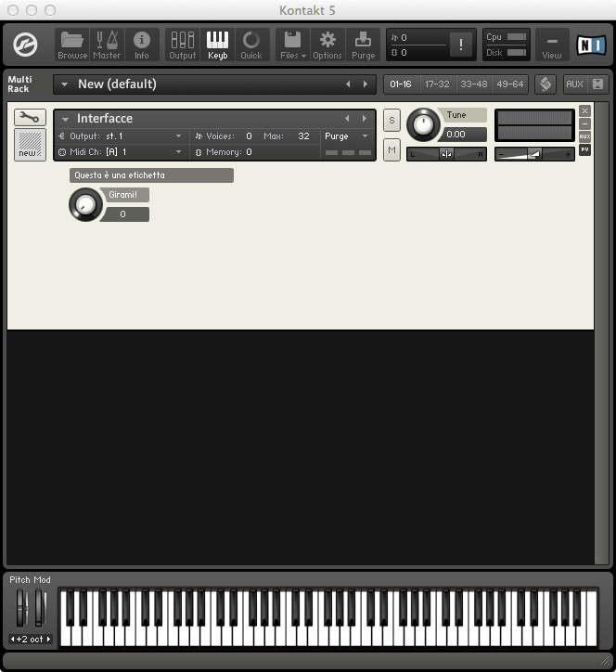Solo the Interfacce instrument
This screenshot has width=616, height=672.
tap(391, 120)
